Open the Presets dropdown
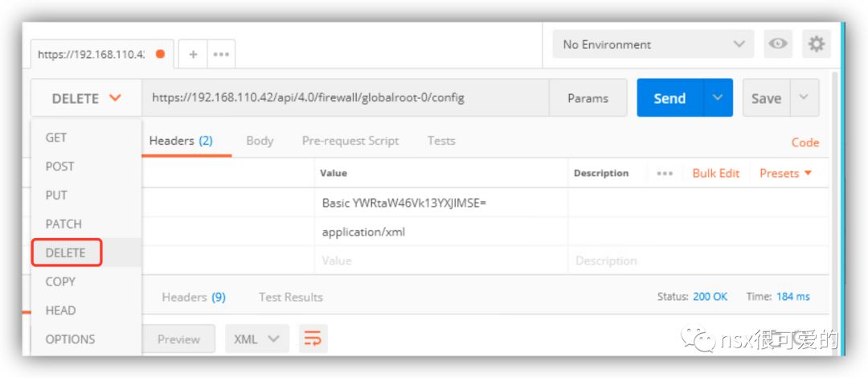 [785, 174]
